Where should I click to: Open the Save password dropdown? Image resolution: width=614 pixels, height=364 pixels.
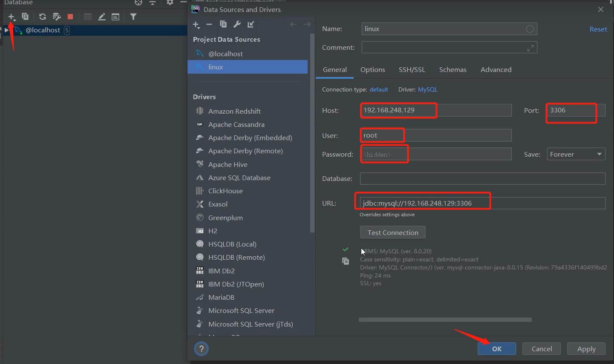coord(576,154)
